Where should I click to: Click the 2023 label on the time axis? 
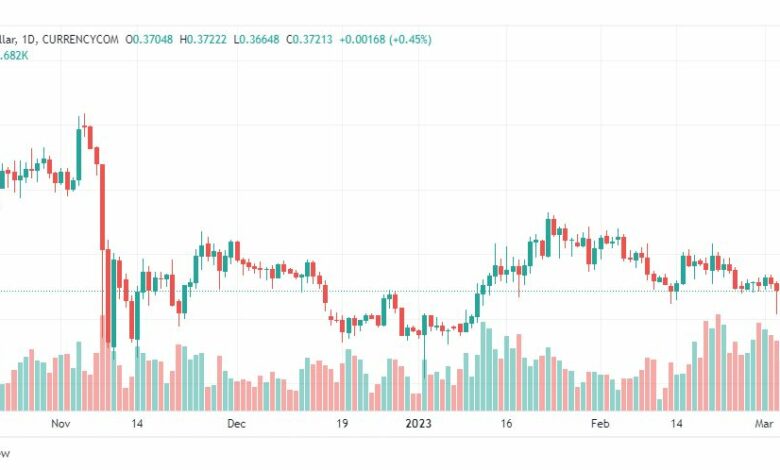point(418,424)
